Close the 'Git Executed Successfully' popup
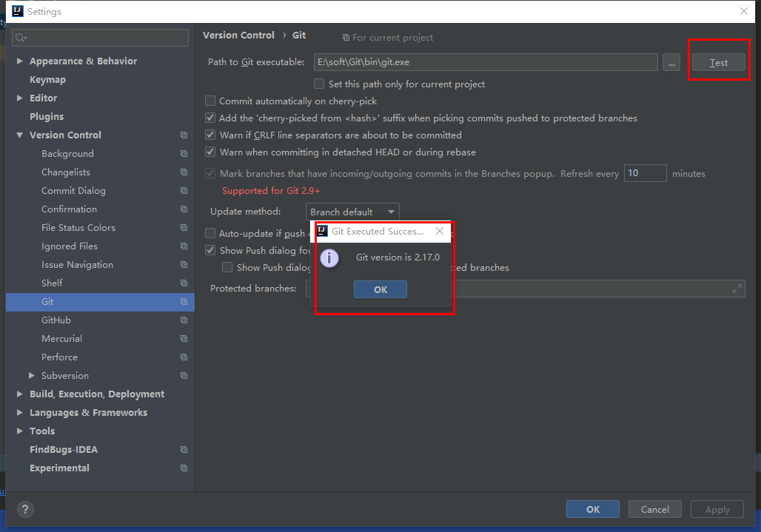 tap(440, 231)
